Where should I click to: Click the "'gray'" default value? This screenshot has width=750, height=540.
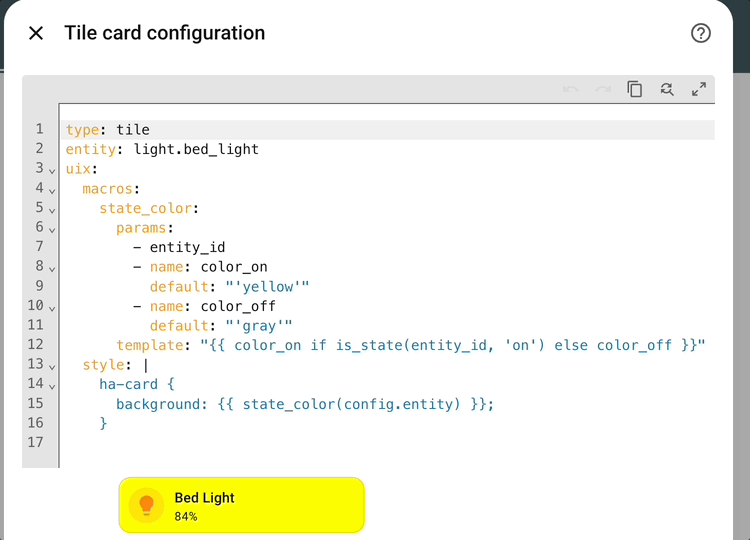259,326
